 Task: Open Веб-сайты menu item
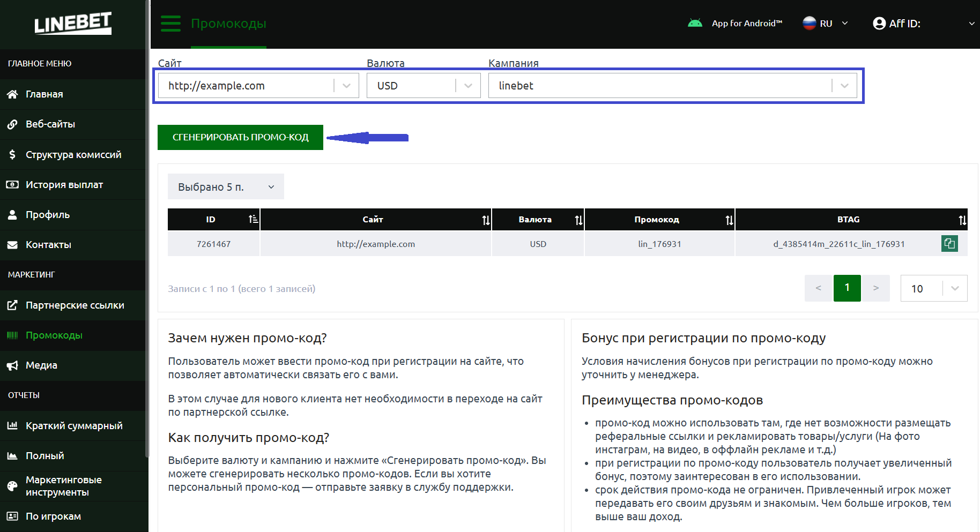pyautogui.click(x=73, y=124)
